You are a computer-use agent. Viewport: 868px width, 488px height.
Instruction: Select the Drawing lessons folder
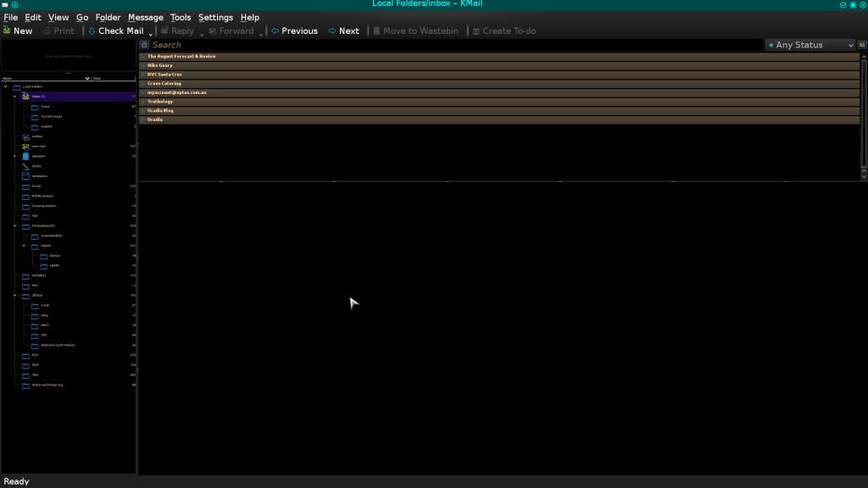pos(44,207)
